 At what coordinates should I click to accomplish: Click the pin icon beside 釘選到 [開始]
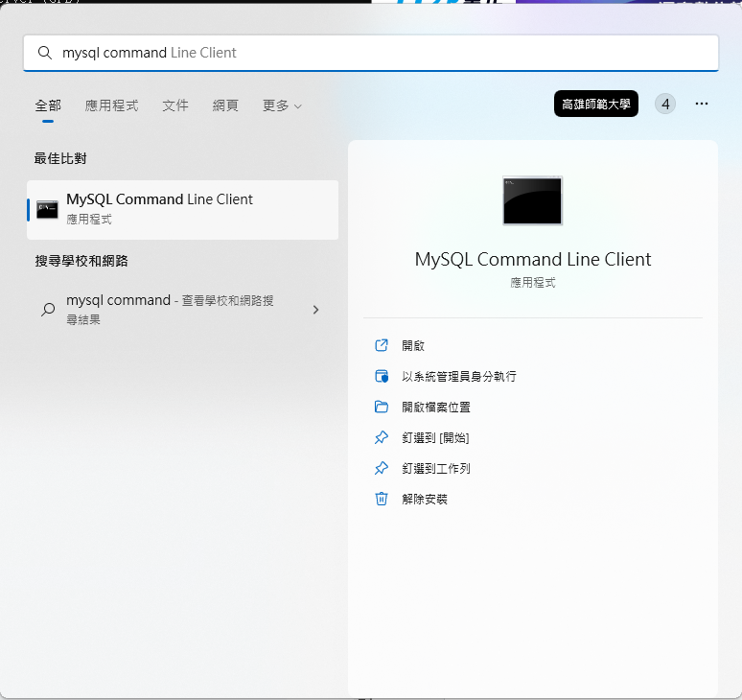click(382, 438)
